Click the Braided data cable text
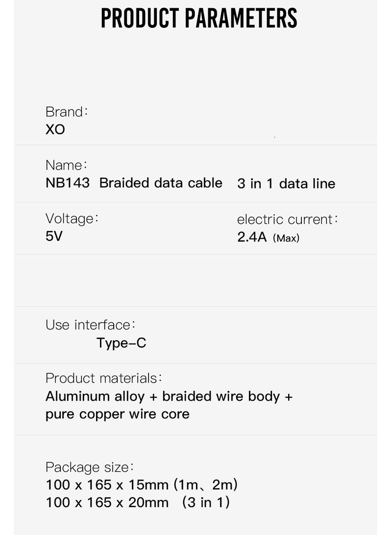The height and width of the screenshot is (535, 392). pyautogui.click(x=161, y=183)
